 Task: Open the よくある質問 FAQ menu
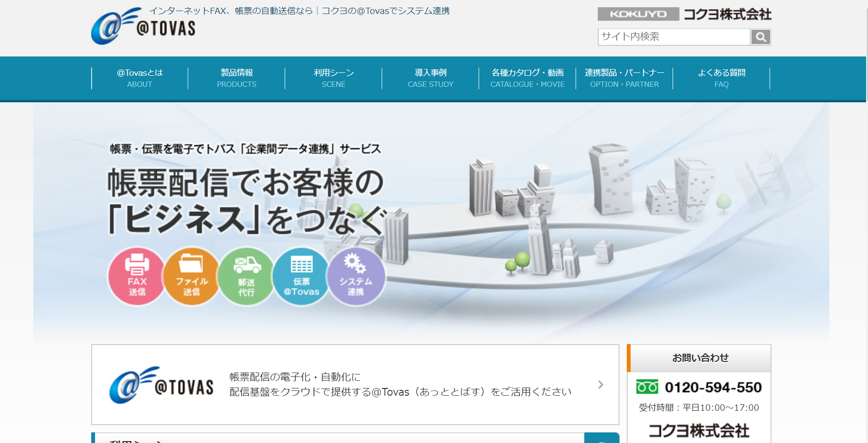click(x=721, y=78)
